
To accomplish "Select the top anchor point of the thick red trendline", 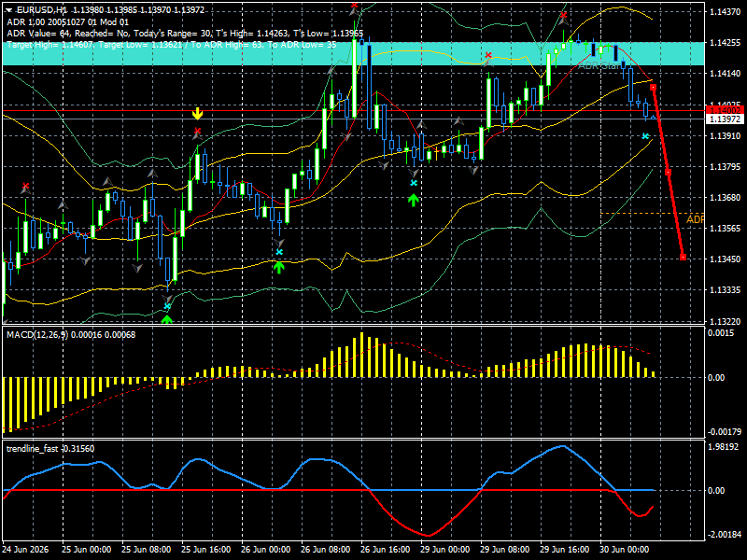I will 653,88.
